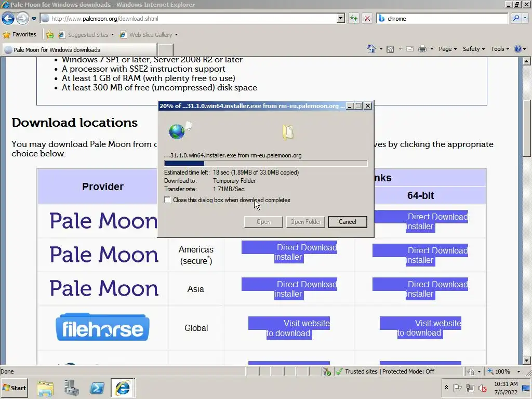Viewport: 532px width, 399px height.
Task: Open the Page menu
Action: coord(448,49)
